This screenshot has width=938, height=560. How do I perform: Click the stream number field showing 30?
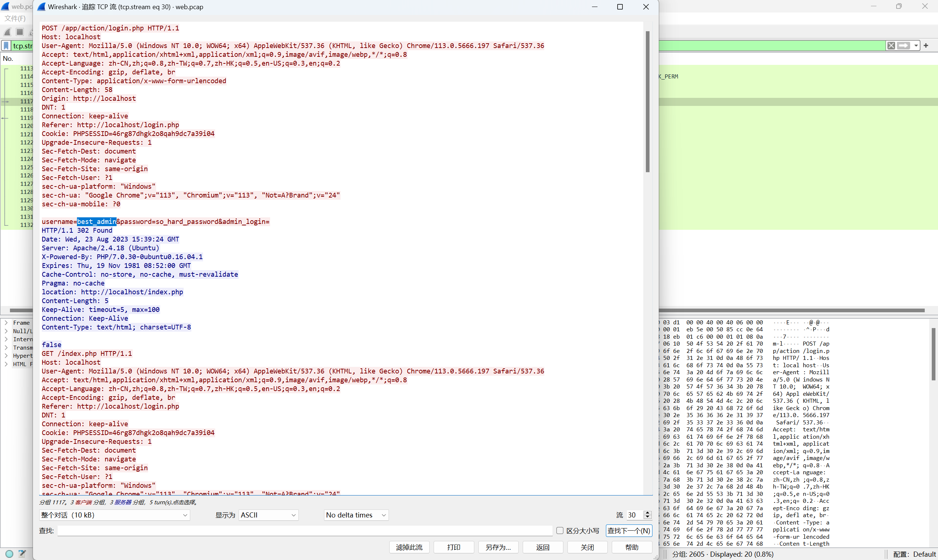point(635,515)
